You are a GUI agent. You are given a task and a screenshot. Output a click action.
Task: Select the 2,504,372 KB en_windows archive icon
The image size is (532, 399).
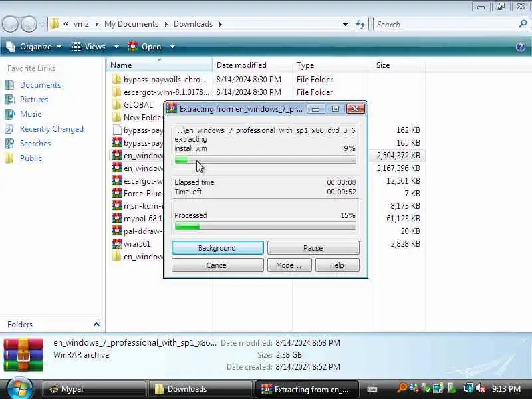point(117,156)
